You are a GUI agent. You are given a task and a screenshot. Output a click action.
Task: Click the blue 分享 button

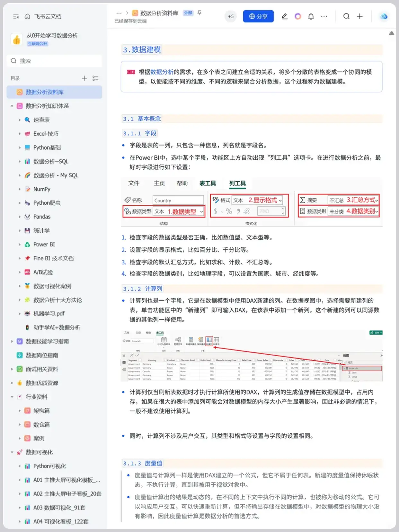tap(258, 16)
